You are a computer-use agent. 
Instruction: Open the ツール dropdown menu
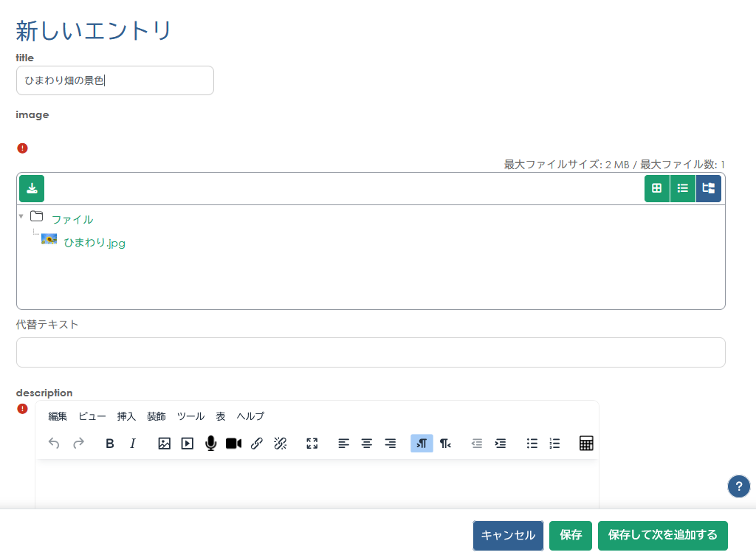click(190, 416)
